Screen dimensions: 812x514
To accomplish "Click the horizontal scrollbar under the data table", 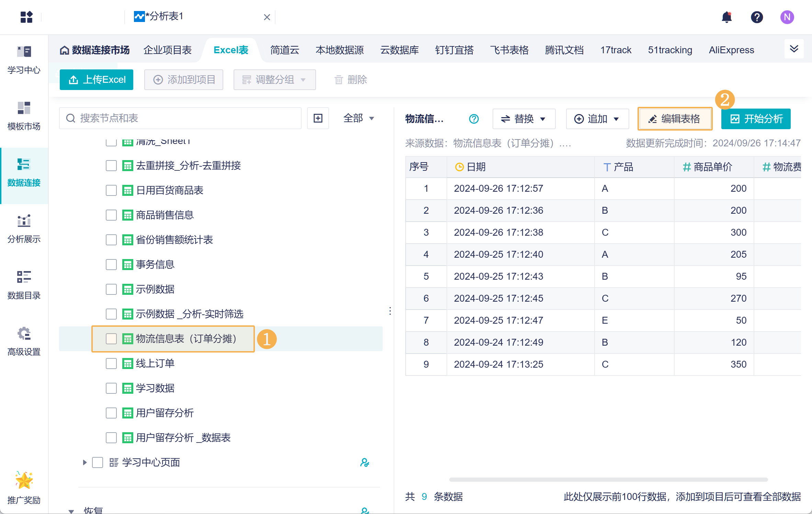I will click(608, 479).
